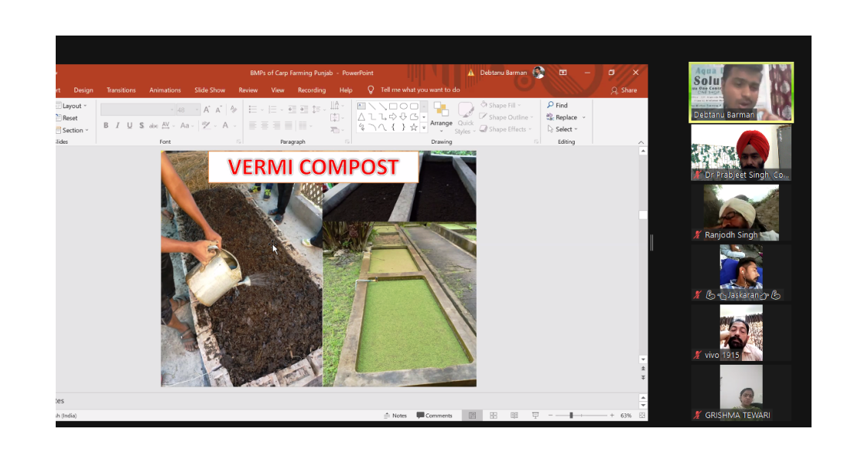Click the Share button
This screenshot has width=868, height=449.
click(x=624, y=90)
